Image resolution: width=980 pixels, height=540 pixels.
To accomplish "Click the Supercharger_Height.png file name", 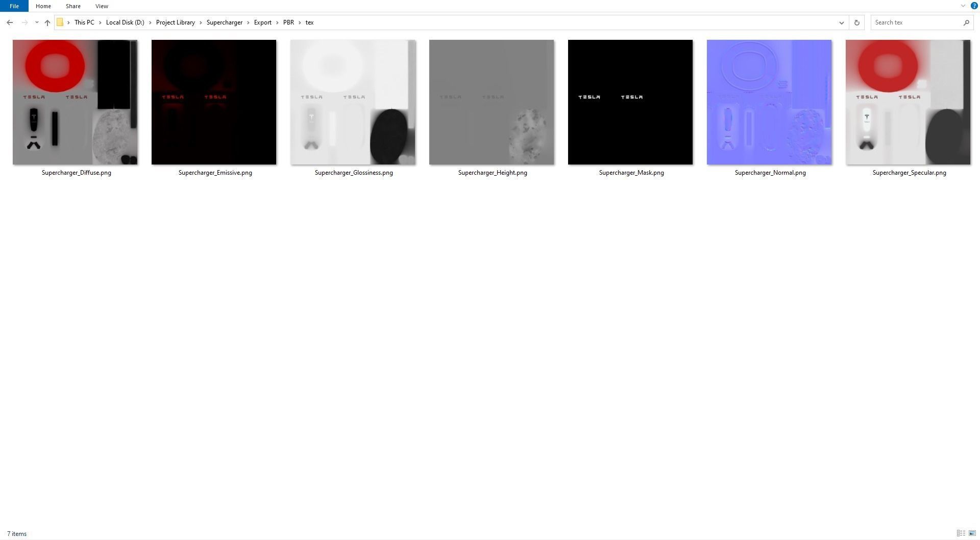I will pos(493,173).
